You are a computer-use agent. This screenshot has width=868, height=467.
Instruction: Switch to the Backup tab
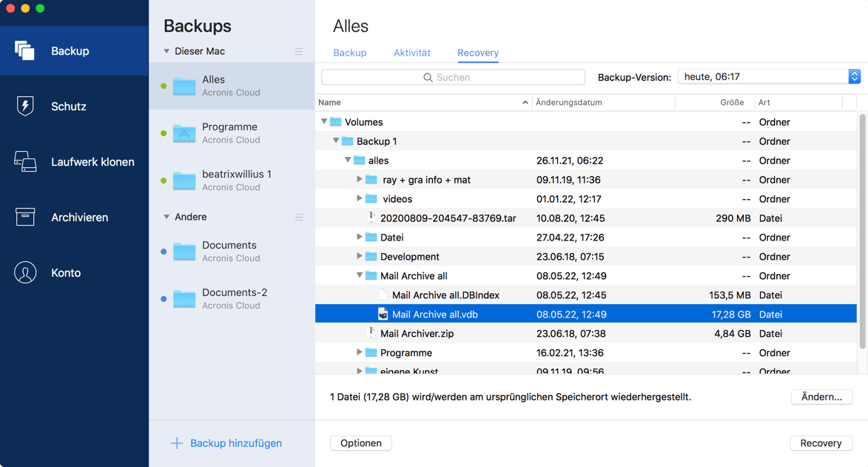coord(349,53)
